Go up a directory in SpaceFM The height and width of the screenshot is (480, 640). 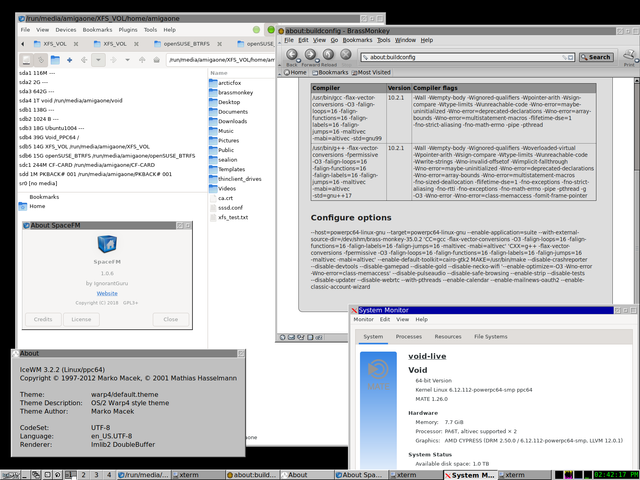[x=142, y=60]
